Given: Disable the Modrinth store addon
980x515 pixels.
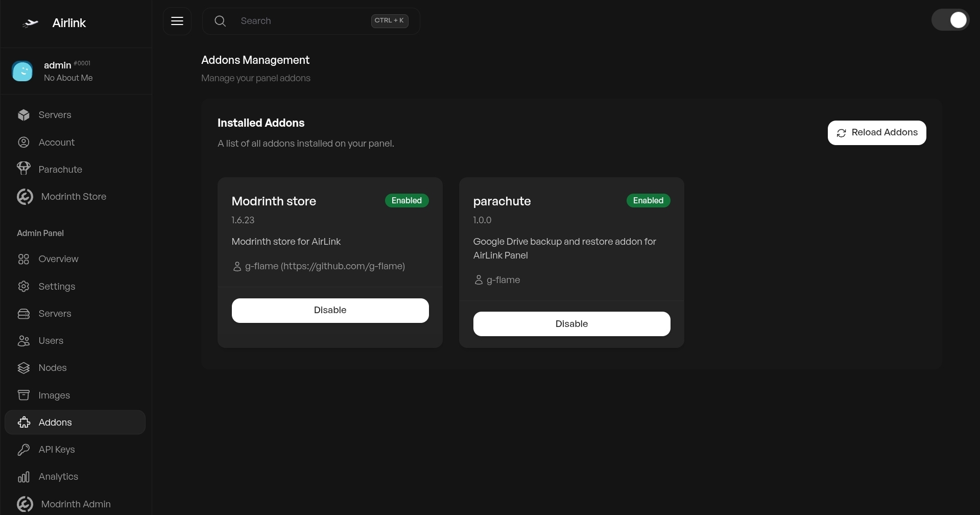Looking at the screenshot, I should coord(330,311).
